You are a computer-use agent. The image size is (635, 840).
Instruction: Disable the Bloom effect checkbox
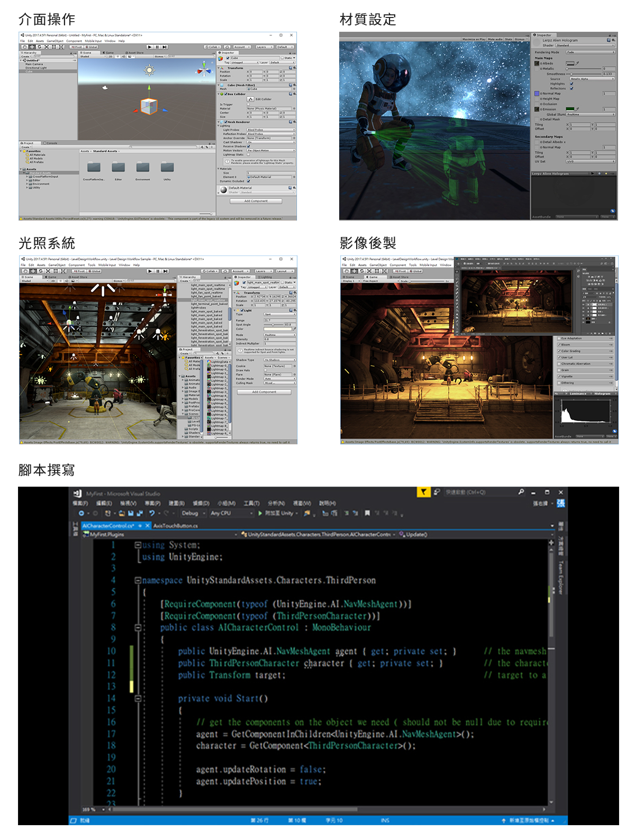pyautogui.click(x=559, y=344)
